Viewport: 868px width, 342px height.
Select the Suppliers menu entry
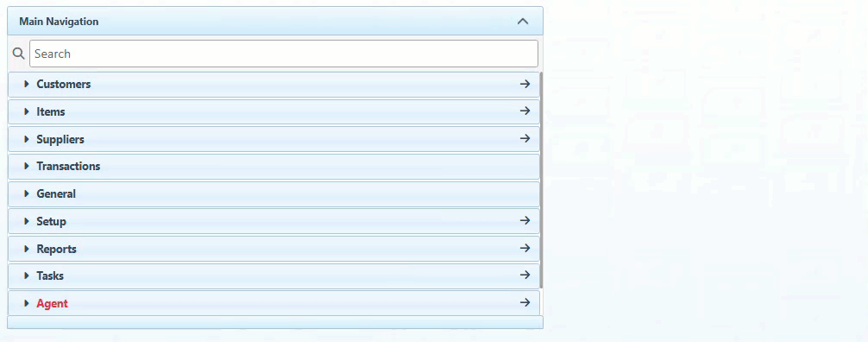[x=60, y=139]
